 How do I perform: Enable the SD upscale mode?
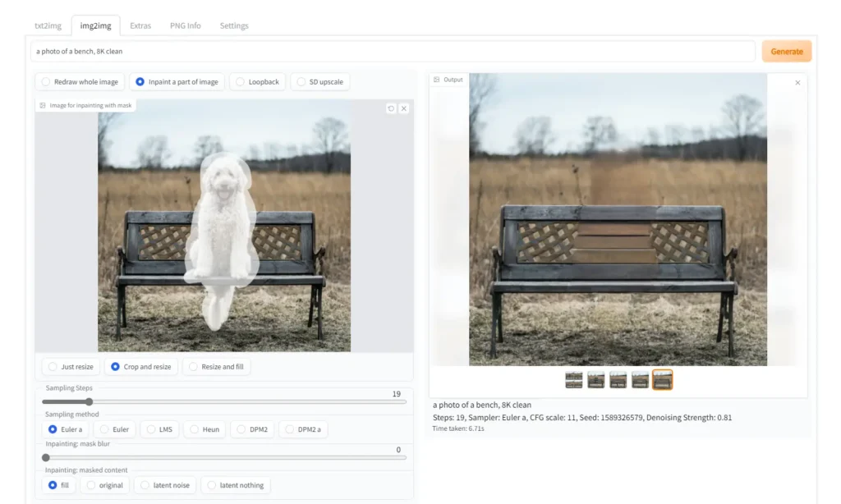319,82
